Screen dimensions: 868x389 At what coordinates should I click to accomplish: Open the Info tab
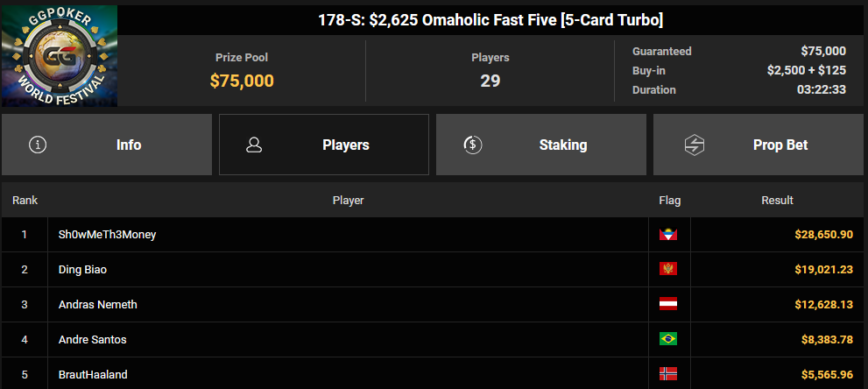(x=107, y=145)
